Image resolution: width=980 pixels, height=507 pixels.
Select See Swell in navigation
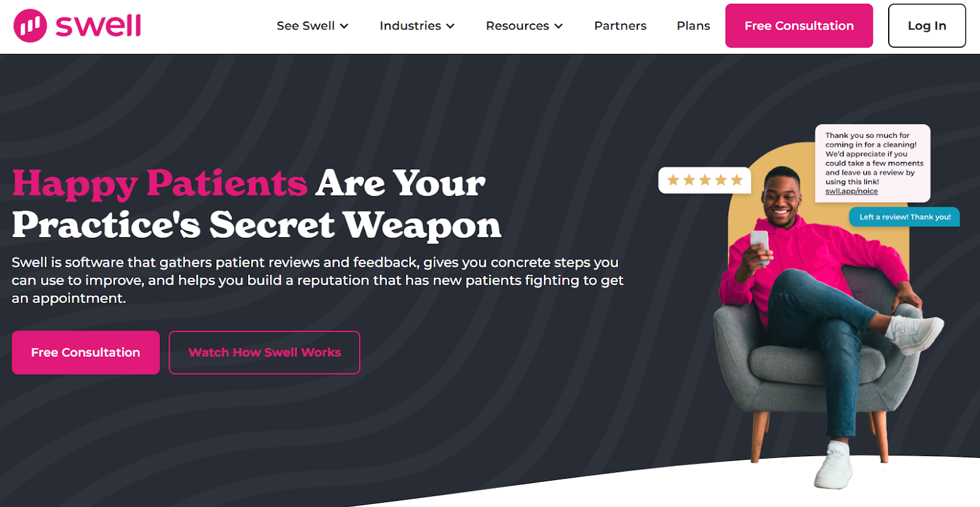[306, 26]
